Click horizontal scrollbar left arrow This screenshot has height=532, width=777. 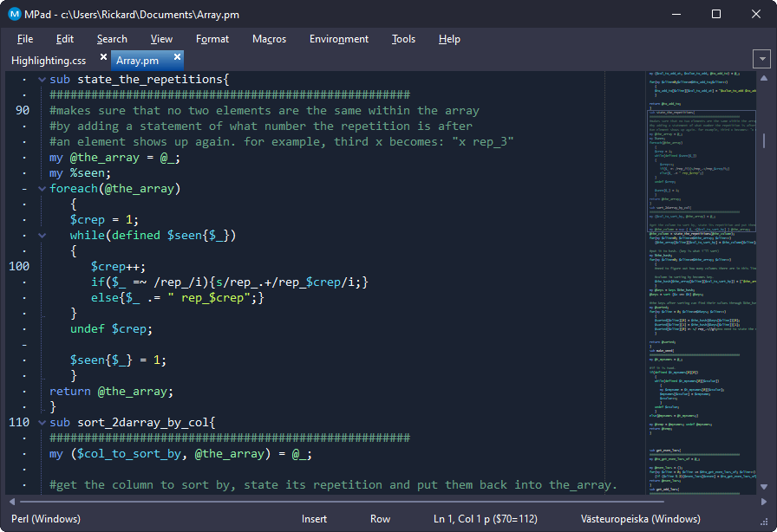tap(10, 501)
